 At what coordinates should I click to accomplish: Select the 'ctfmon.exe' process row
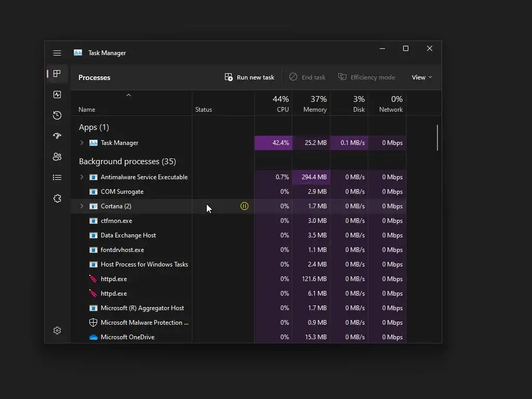[x=238, y=221]
